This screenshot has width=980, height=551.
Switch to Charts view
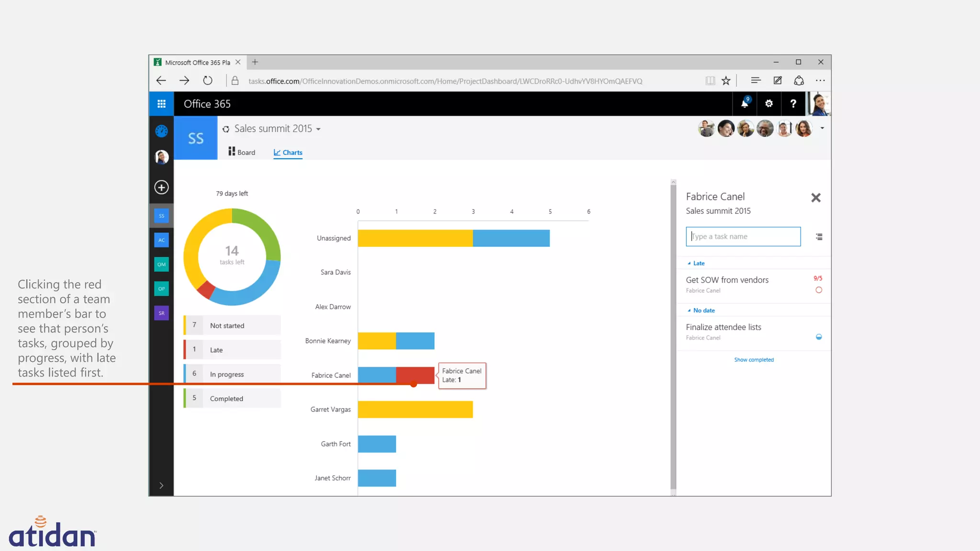click(x=288, y=153)
